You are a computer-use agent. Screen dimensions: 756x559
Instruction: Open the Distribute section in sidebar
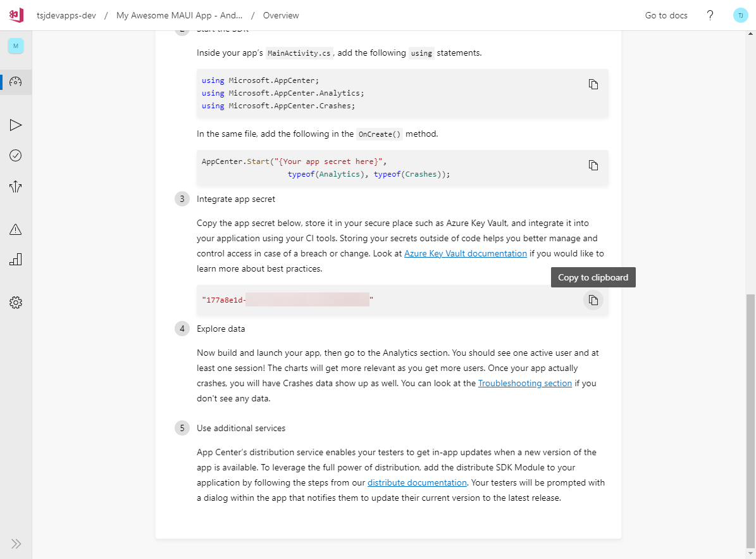16,186
